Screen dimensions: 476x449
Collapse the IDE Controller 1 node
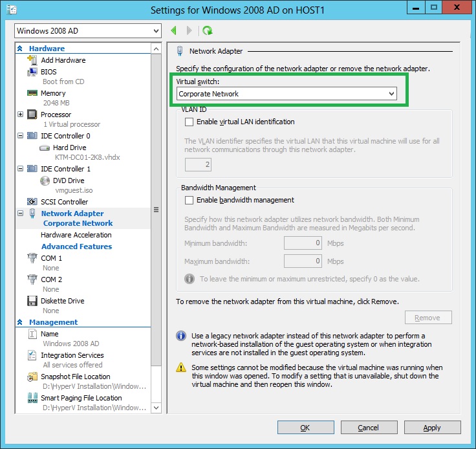[20, 168]
